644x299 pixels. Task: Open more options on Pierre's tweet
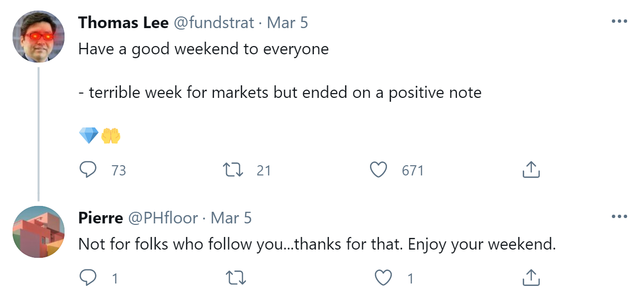click(619, 218)
